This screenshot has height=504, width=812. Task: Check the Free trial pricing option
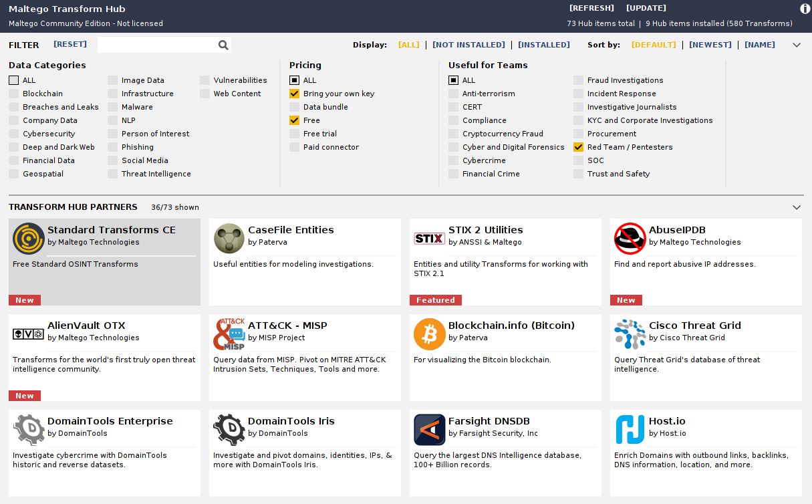coord(295,134)
